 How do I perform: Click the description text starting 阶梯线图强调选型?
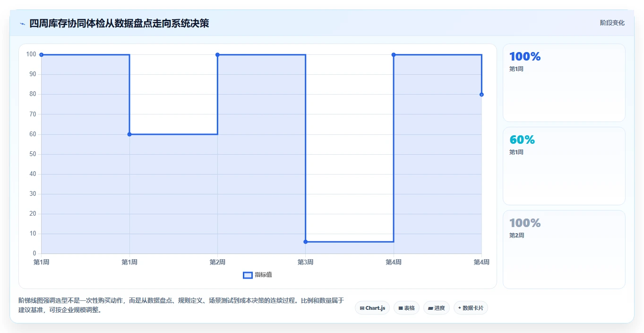181,305
